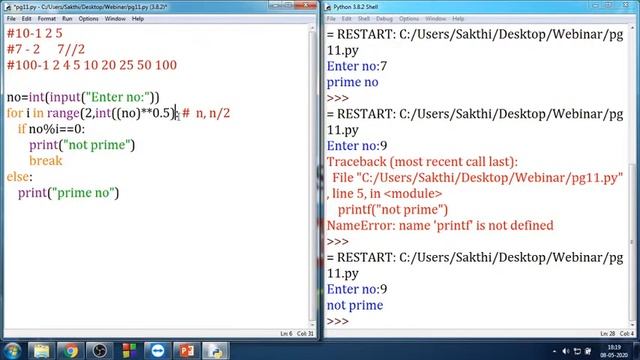Open the Run menu in the editor

click(67, 19)
